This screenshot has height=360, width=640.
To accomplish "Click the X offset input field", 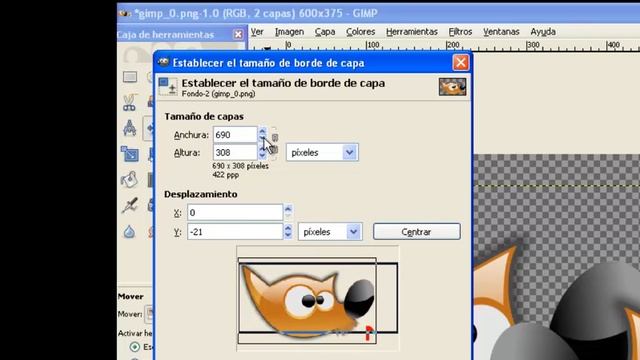I will point(235,212).
